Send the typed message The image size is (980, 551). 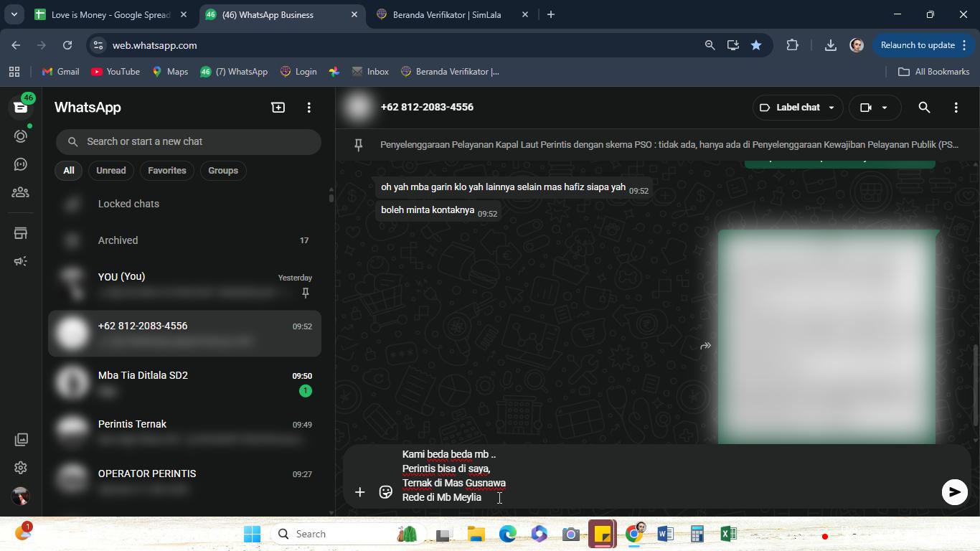click(954, 492)
